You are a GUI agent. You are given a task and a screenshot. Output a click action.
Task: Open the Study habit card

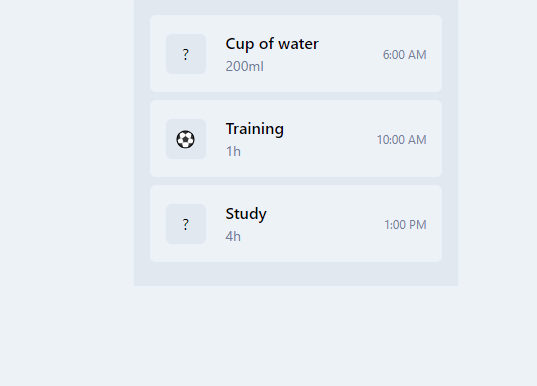tap(296, 223)
